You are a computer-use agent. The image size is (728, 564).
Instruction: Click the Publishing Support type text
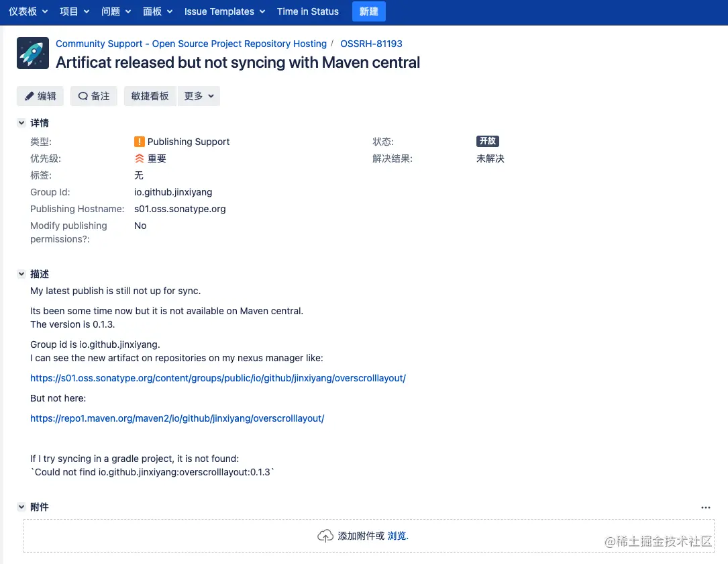(189, 141)
